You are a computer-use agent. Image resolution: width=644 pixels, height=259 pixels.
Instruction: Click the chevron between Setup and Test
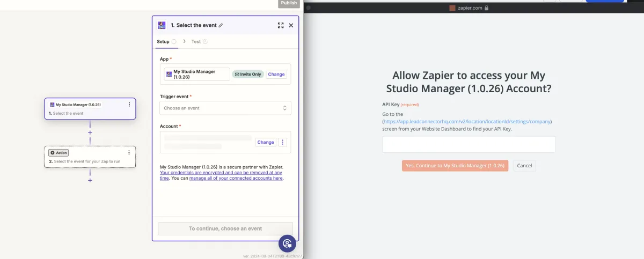pos(184,41)
